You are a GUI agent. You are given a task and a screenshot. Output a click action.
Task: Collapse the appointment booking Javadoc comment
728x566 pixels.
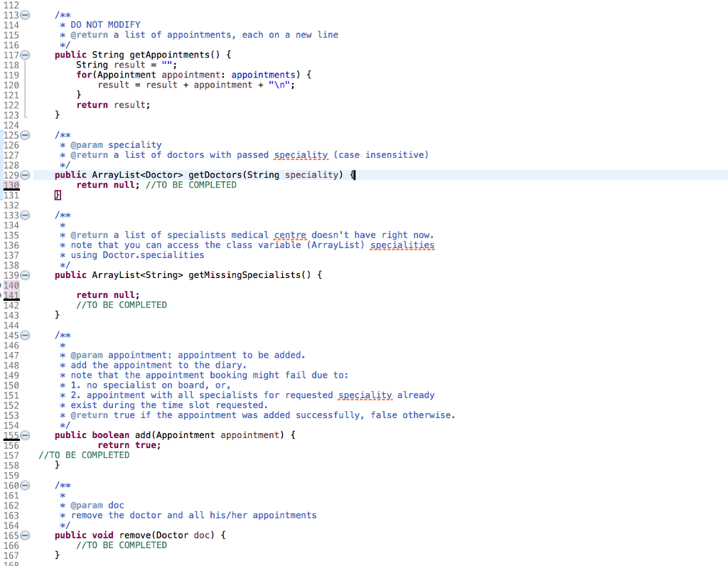click(25, 335)
